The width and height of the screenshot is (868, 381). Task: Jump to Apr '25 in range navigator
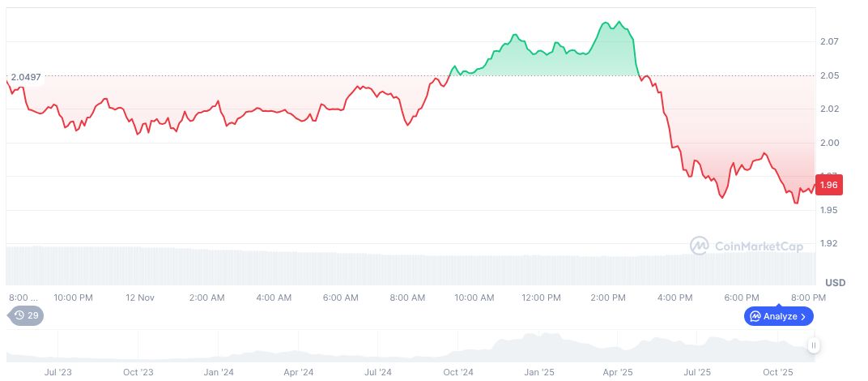click(618, 372)
